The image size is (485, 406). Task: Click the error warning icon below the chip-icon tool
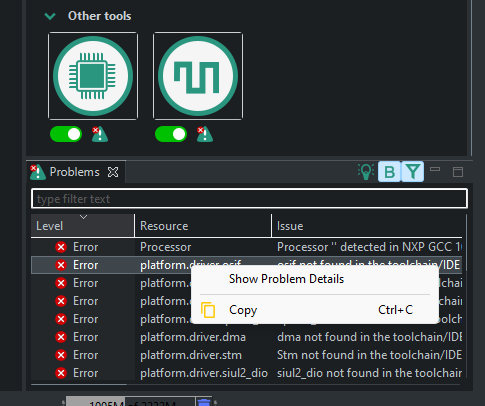[x=100, y=134]
